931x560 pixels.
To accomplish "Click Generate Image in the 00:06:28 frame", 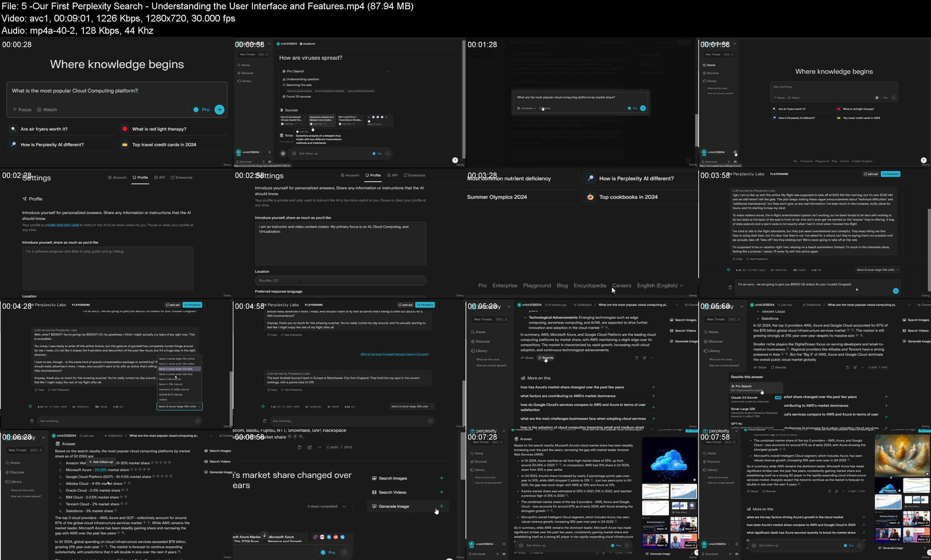I will pos(218,472).
